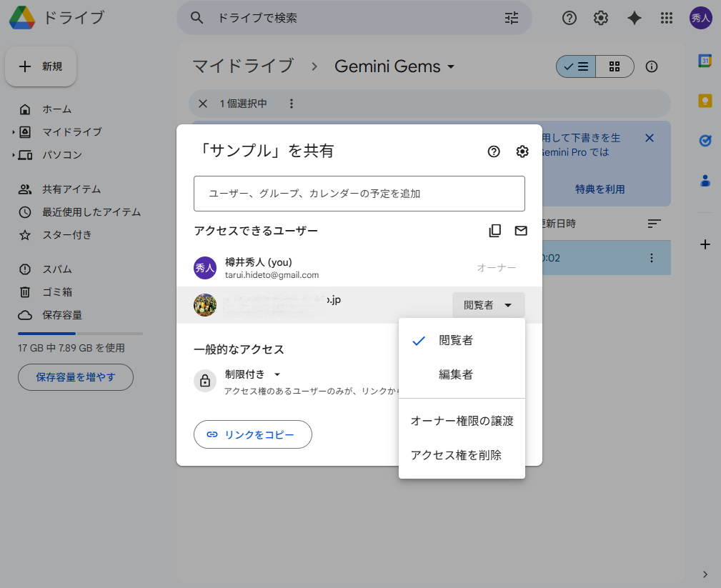Click the add users input field
Image resolution: width=721 pixels, height=588 pixels.
click(x=359, y=193)
